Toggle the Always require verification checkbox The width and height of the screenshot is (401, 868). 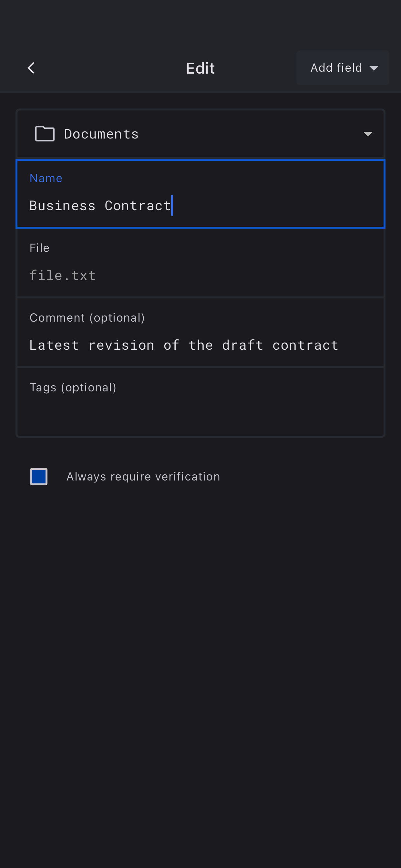click(x=39, y=476)
